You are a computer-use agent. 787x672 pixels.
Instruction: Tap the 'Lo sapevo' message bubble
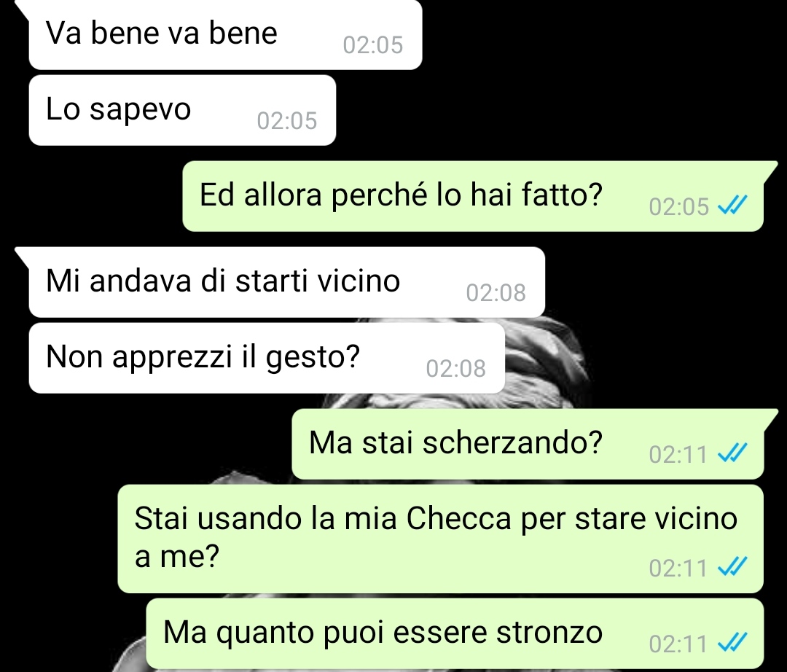point(182,110)
